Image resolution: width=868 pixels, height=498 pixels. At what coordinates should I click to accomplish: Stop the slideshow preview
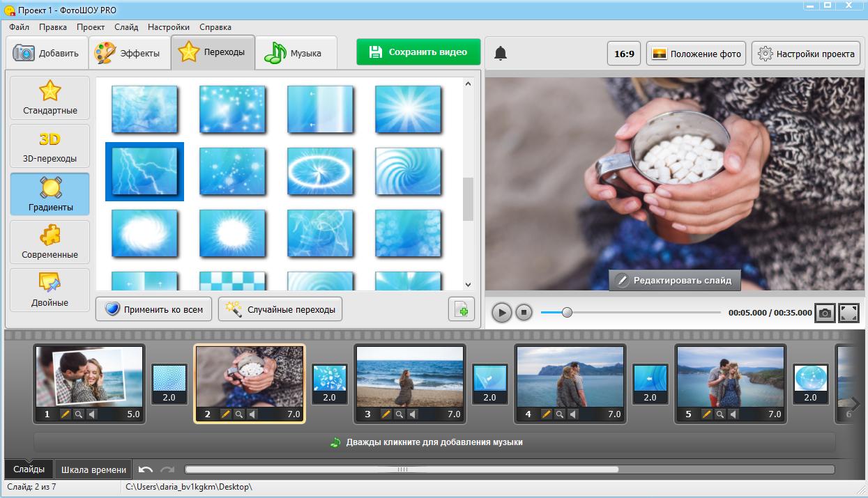pos(524,313)
